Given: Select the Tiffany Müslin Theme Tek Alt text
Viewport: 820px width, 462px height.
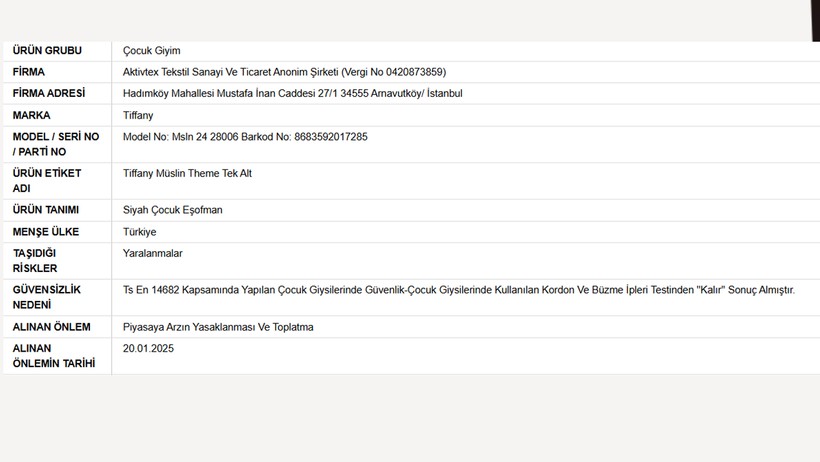Looking at the screenshot, I should (187, 174).
